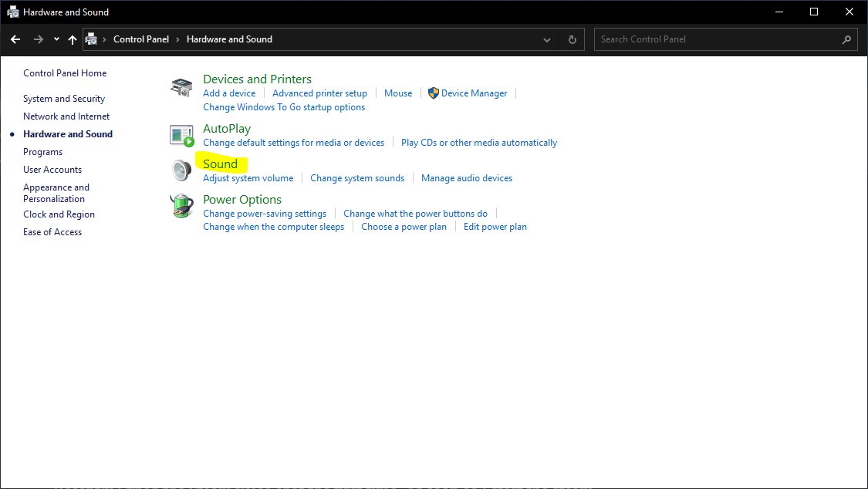Change Windows To Go startup options
This screenshot has width=868, height=489.
[x=284, y=106]
